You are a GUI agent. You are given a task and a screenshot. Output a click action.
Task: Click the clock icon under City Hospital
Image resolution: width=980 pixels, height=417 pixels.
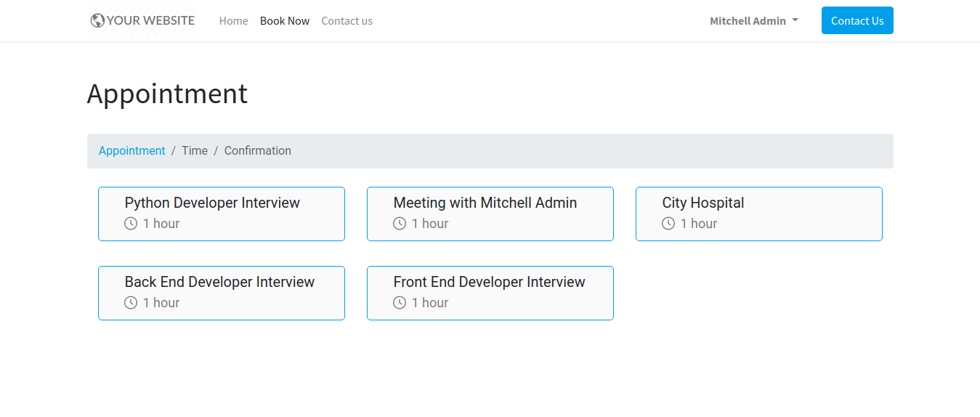668,224
